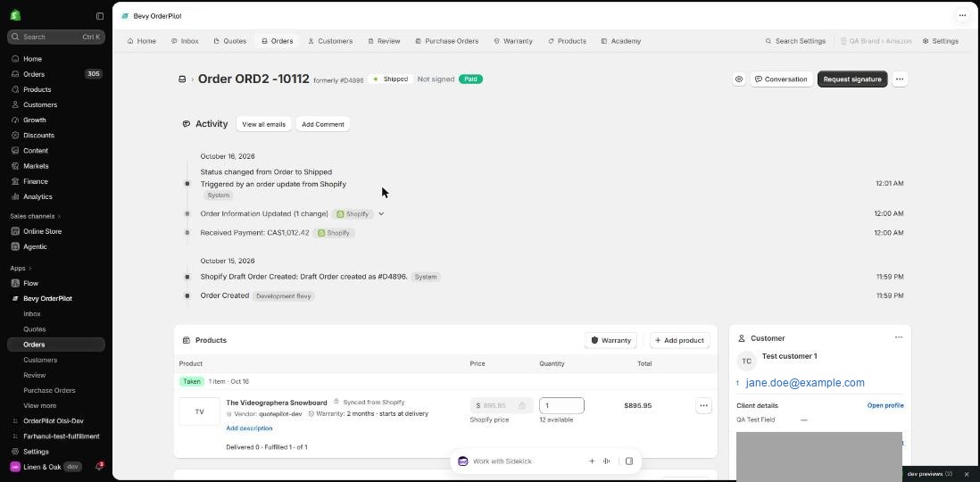Click Add Comment button

click(323, 124)
